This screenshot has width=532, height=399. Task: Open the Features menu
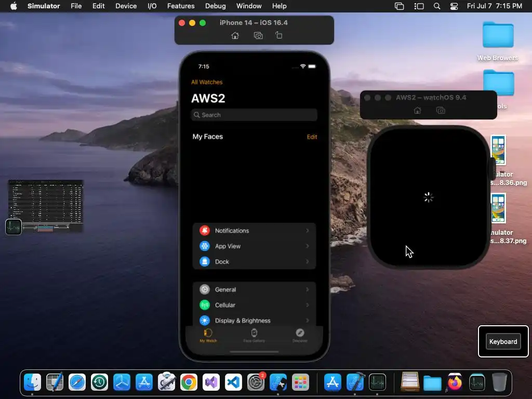coord(181,6)
